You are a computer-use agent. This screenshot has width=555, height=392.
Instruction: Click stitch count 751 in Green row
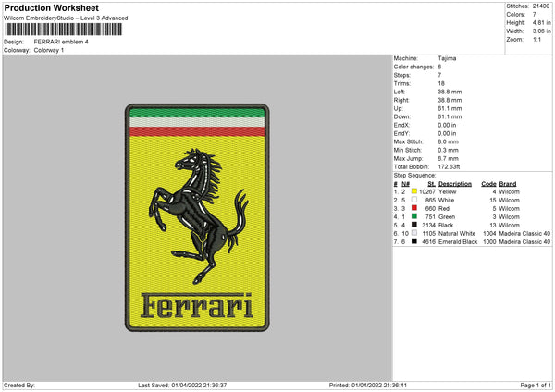[430, 217]
